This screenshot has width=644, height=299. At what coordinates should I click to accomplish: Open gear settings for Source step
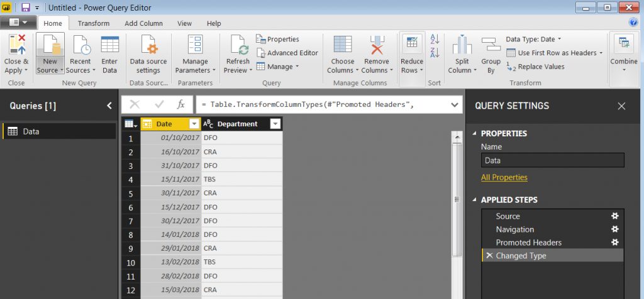tap(615, 216)
